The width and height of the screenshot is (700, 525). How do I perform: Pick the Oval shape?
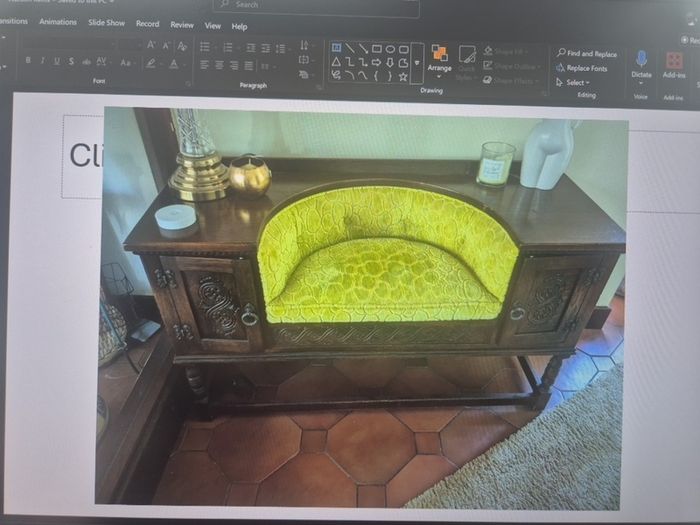[x=390, y=49]
